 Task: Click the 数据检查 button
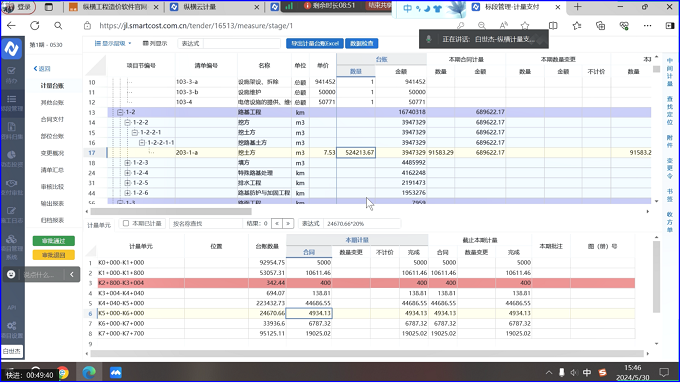(362, 43)
